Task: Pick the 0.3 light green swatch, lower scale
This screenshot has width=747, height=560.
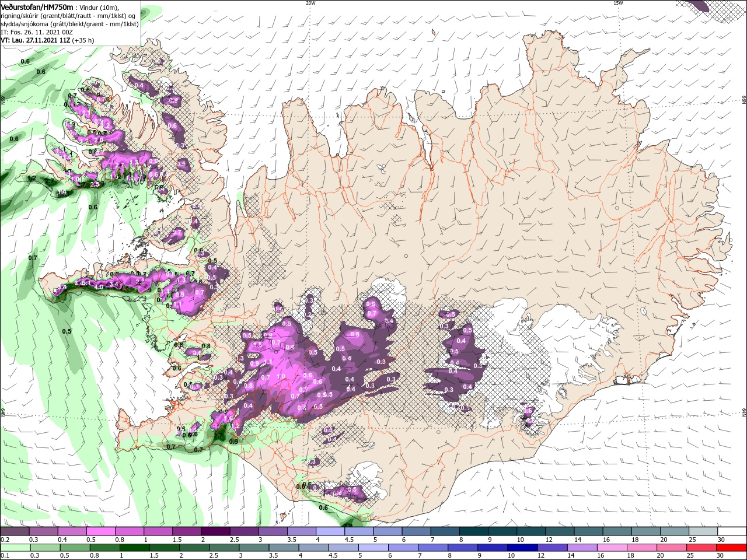Action: point(46,548)
